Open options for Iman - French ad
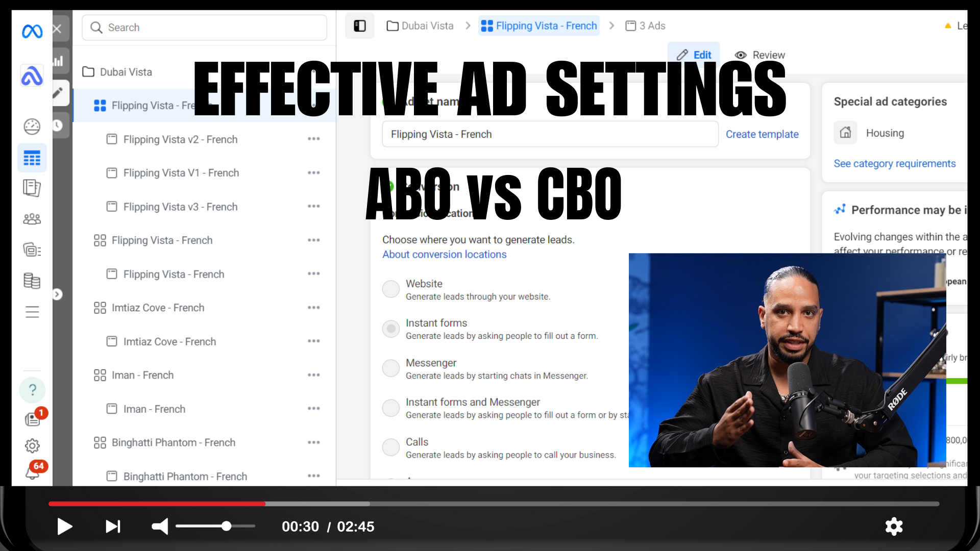The image size is (980, 551). 313,408
